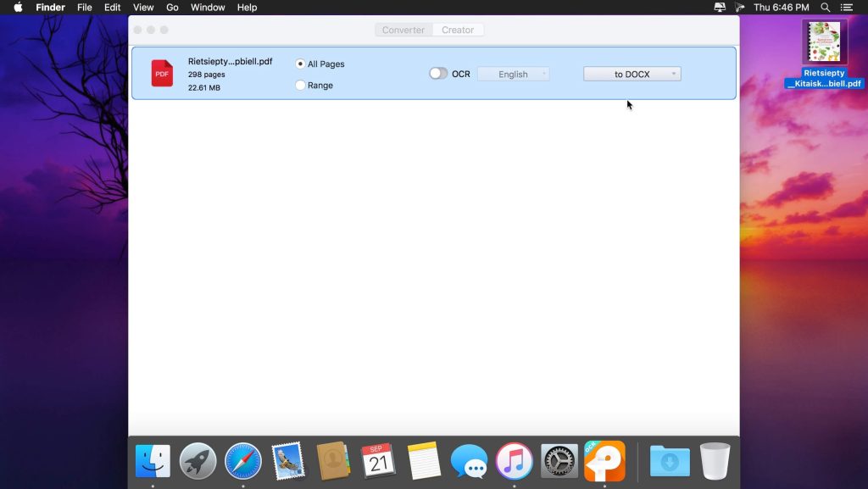Open System Preferences in the Dock
The image size is (868, 489).
click(559, 461)
